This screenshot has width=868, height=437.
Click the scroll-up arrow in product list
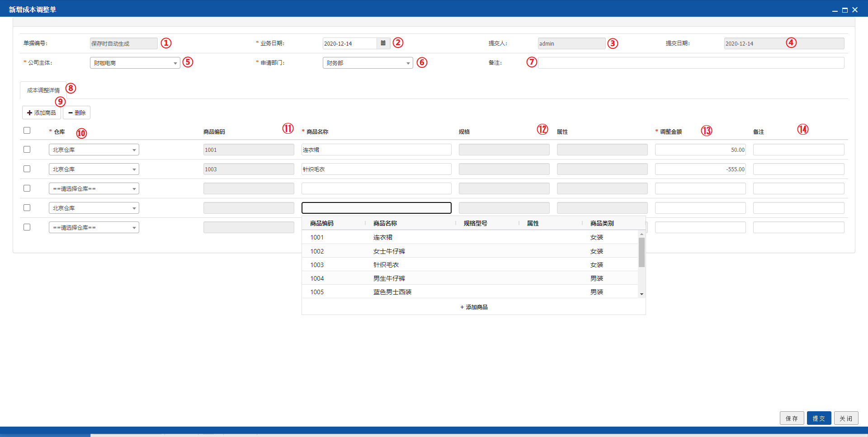[642, 234]
